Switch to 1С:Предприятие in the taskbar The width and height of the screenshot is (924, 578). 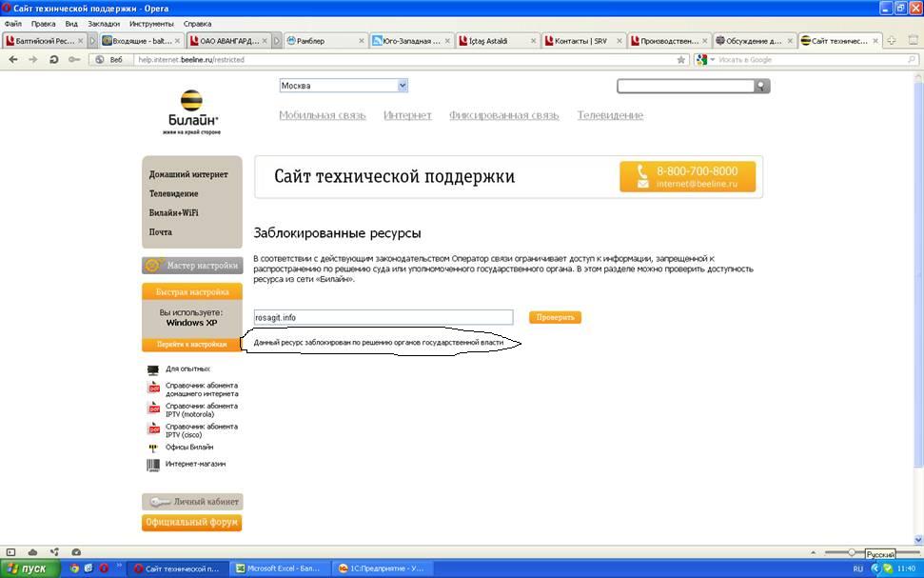[382, 568]
